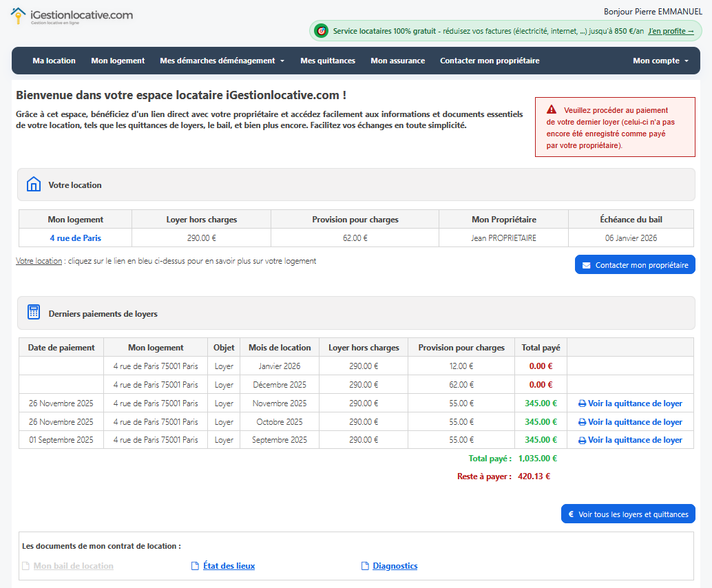
Task: Click the document icon next to Diagnostics
Action: [365, 566]
